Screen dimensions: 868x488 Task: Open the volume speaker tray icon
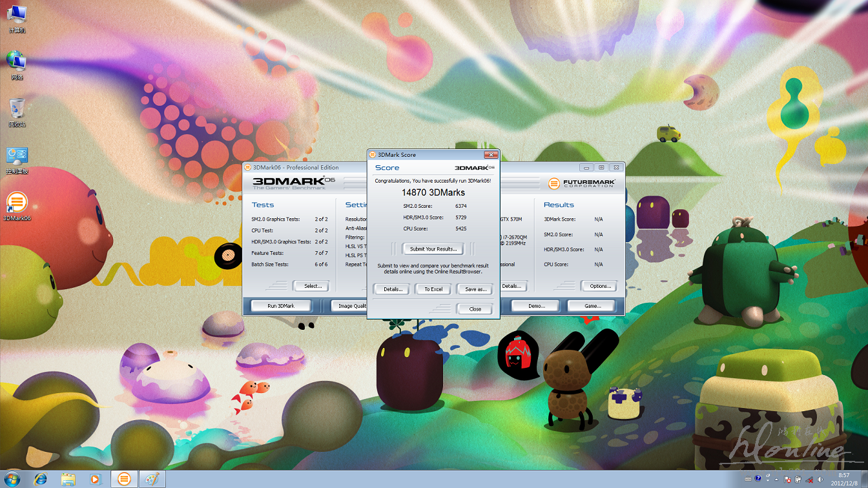click(820, 480)
